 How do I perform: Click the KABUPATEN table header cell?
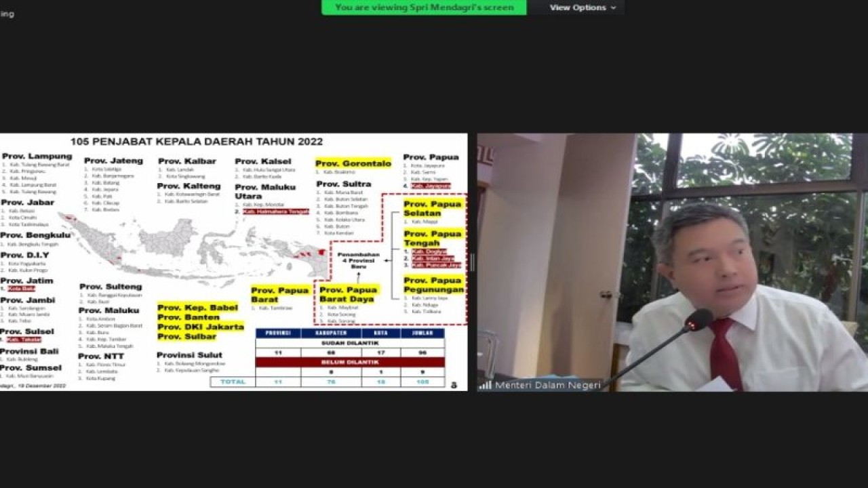[330, 333]
